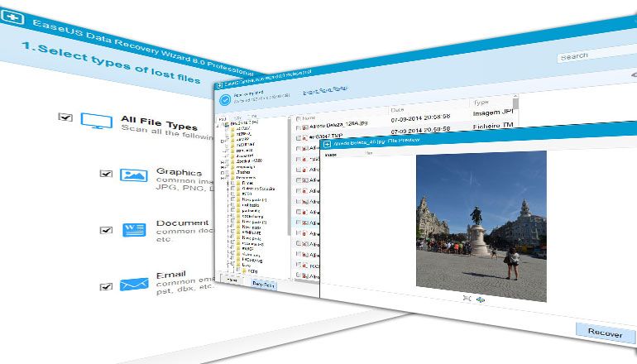Click the EaseUS logo icon in title bar
The height and width of the screenshot is (364, 637).
click(x=13, y=16)
